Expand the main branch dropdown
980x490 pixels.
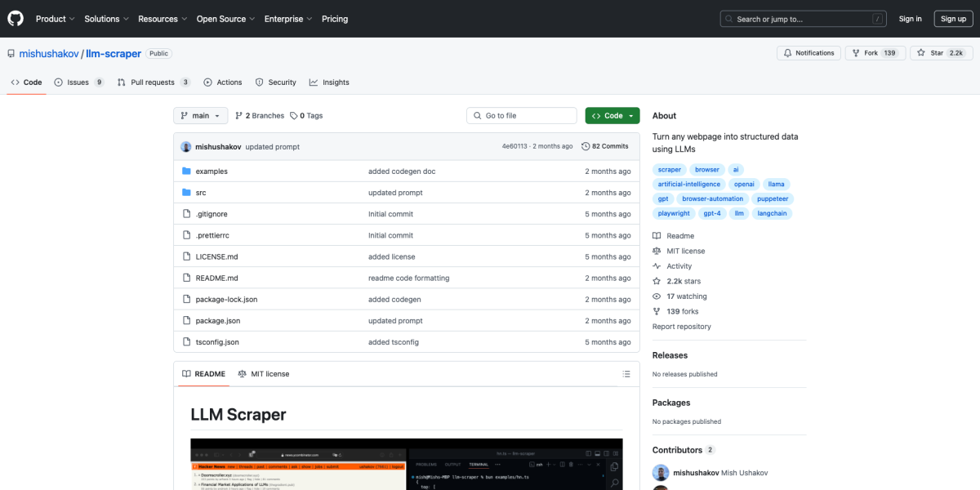pyautogui.click(x=200, y=116)
